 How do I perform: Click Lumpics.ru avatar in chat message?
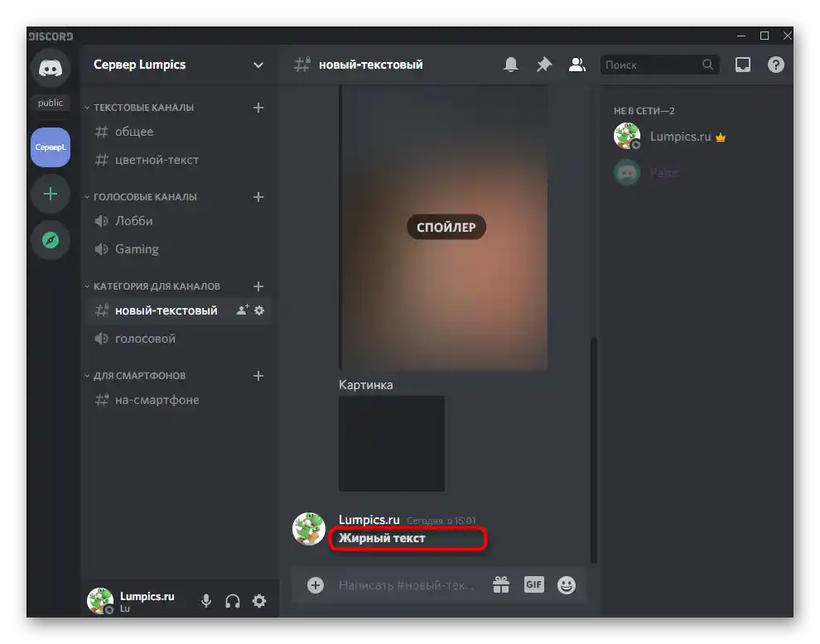[309, 529]
